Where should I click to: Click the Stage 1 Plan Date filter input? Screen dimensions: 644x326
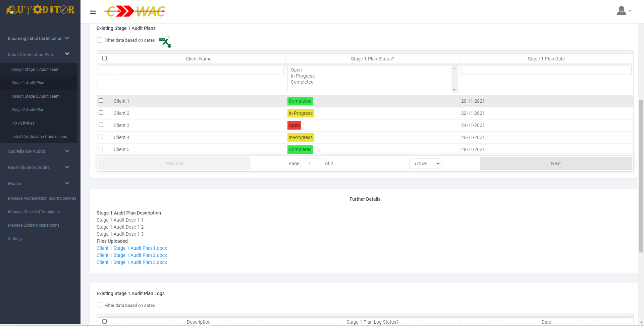[546, 70]
